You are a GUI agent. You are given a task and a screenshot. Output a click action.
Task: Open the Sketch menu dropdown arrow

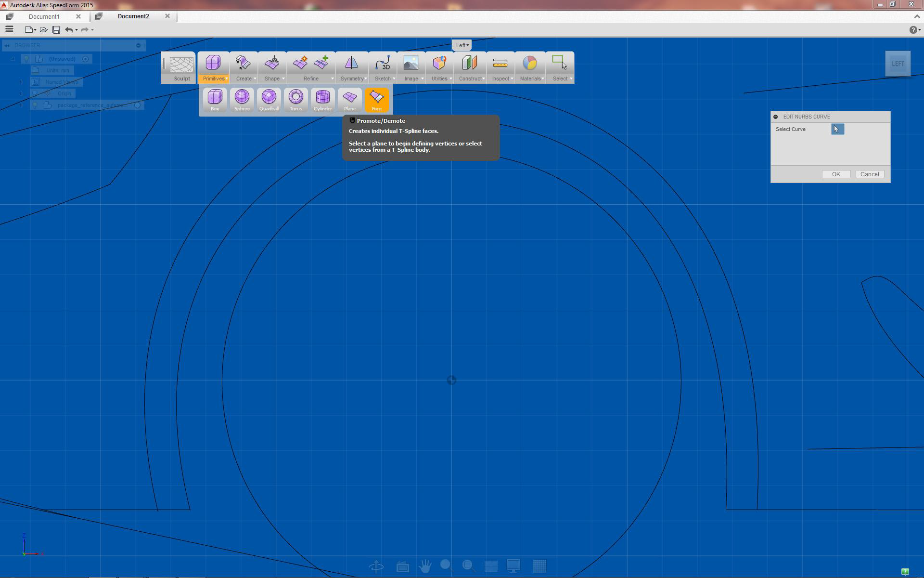pyautogui.click(x=394, y=79)
